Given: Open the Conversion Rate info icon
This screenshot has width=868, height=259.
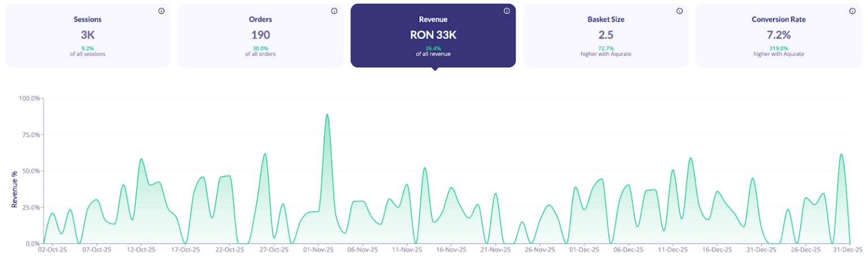Looking at the screenshot, I should point(852,11).
